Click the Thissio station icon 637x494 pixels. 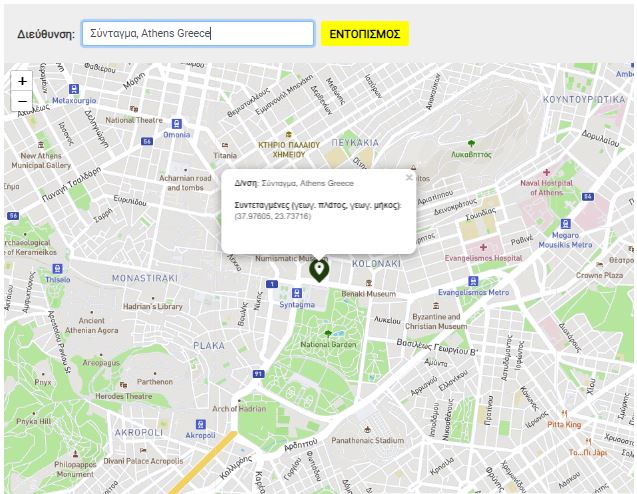pos(58,269)
